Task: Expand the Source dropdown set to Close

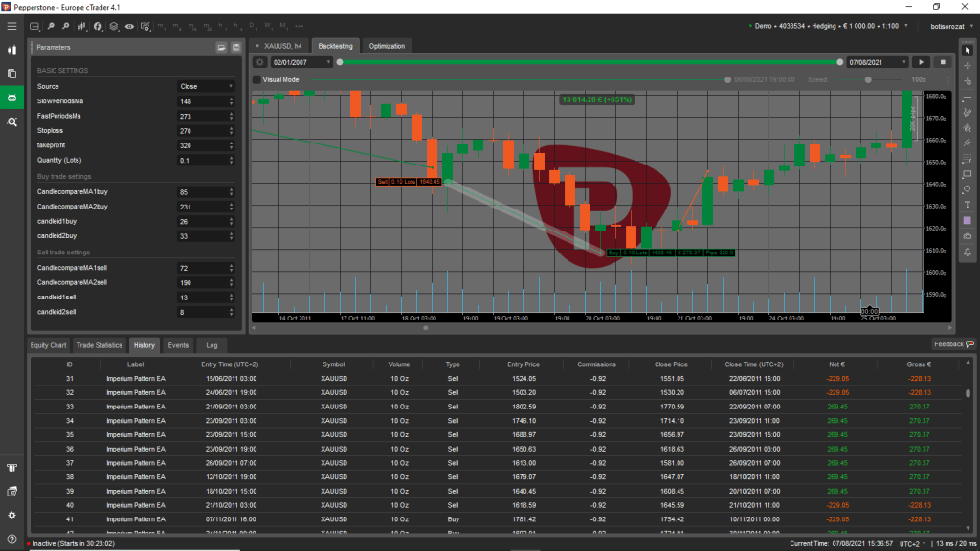Action: [x=206, y=86]
